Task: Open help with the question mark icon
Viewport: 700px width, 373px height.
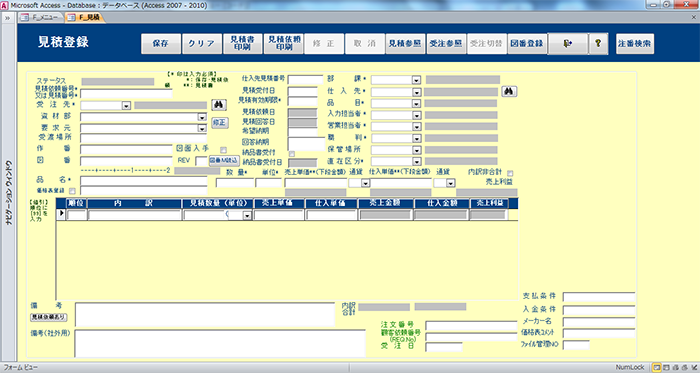Action: pyautogui.click(x=598, y=44)
